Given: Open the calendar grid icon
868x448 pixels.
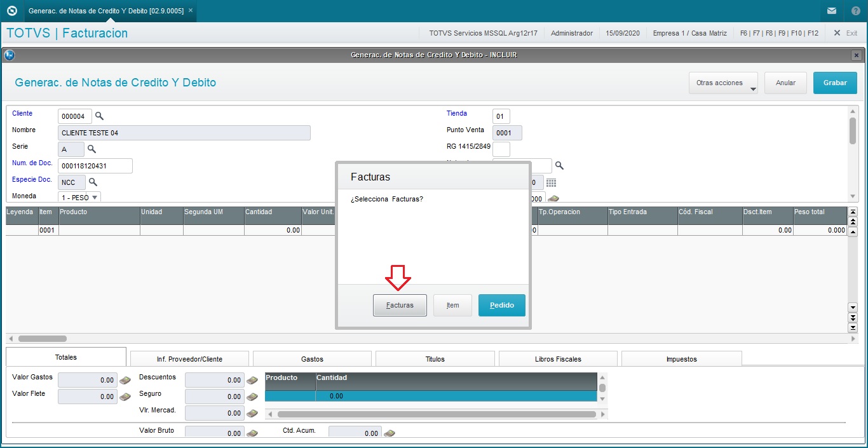Looking at the screenshot, I should click(x=551, y=183).
